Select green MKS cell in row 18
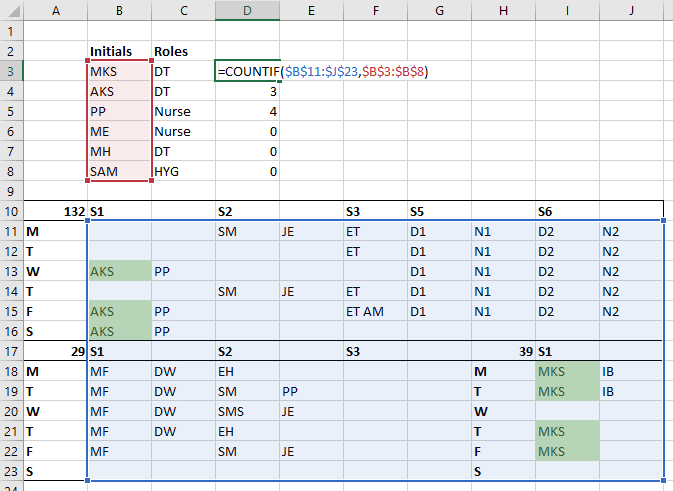 point(567,371)
